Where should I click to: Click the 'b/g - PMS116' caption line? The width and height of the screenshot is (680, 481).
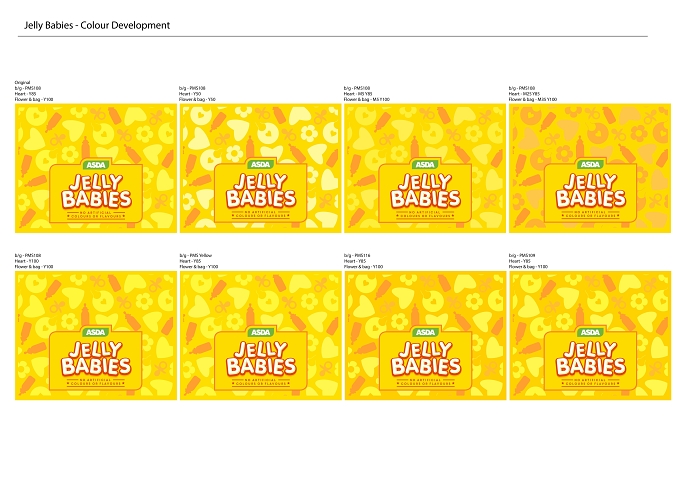coord(357,255)
